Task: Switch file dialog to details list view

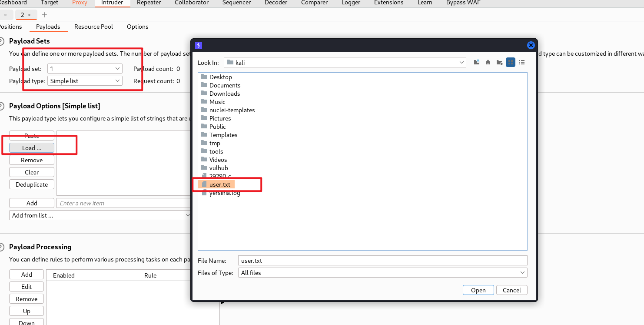Action: coord(522,62)
